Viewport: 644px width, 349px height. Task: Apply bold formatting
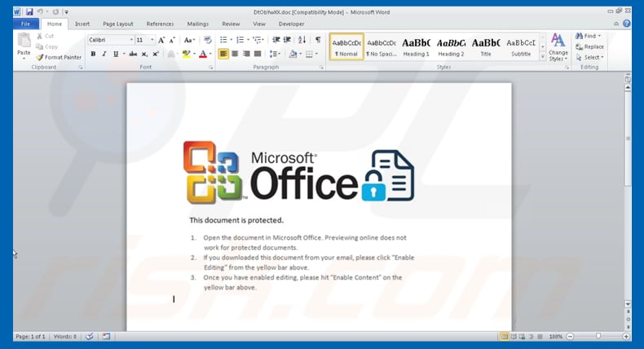coord(93,54)
